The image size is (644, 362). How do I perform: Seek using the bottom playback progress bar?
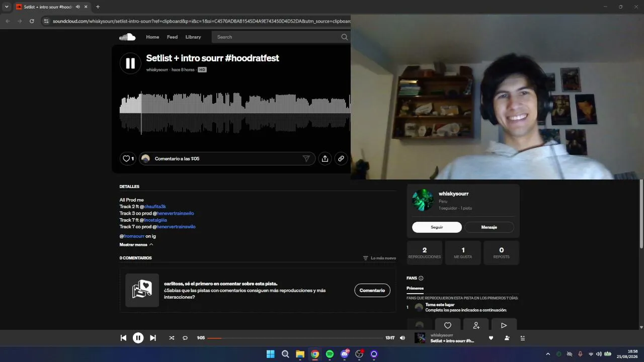coord(295,338)
